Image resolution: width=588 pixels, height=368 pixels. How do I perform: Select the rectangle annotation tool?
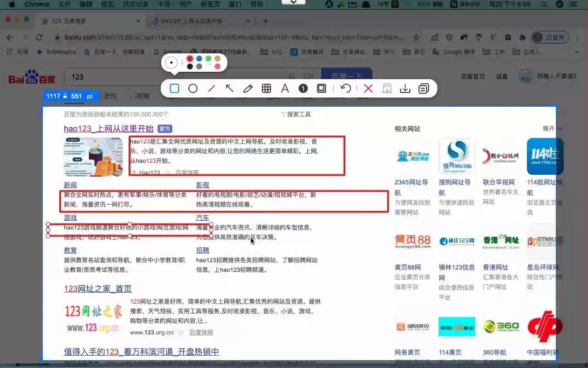175,88
